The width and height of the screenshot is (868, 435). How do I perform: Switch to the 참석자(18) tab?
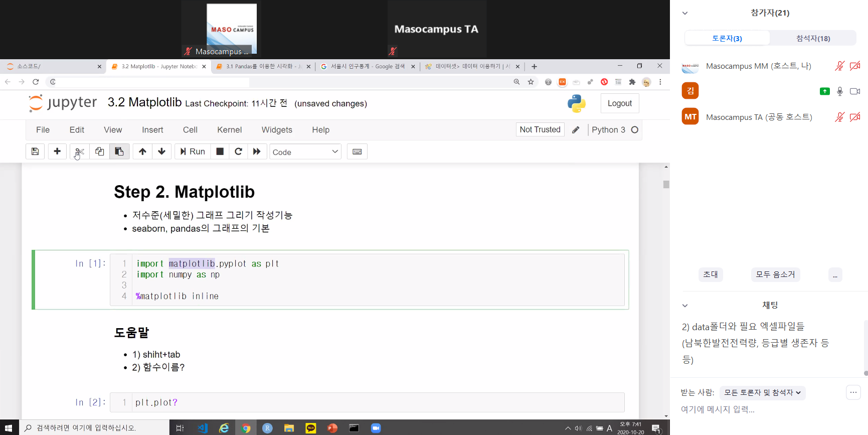click(813, 38)
